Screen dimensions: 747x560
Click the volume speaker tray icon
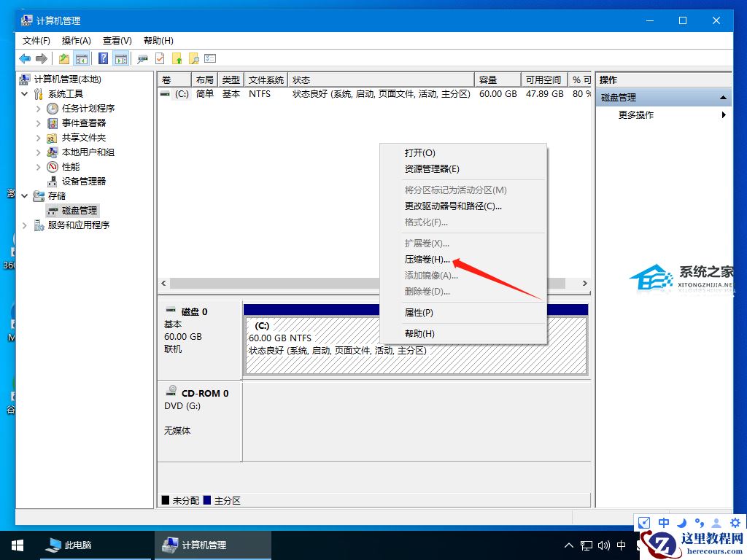click(x=603, y=545)
